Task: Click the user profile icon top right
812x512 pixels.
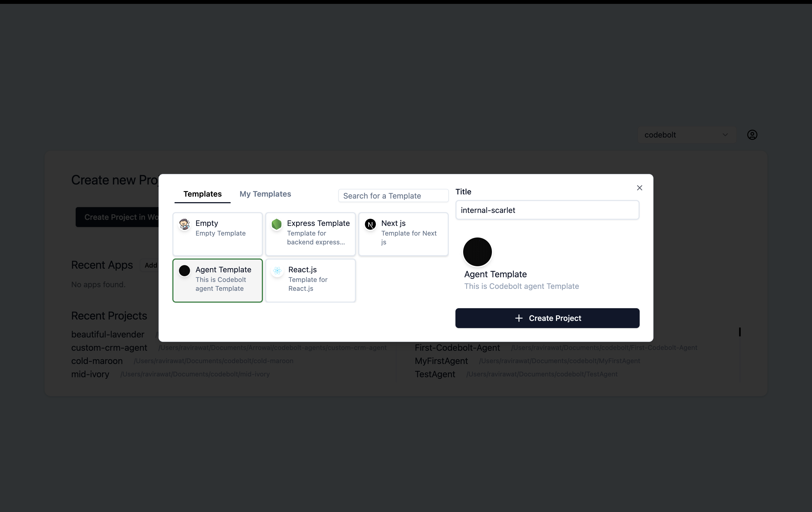Action: click(752, 134)
